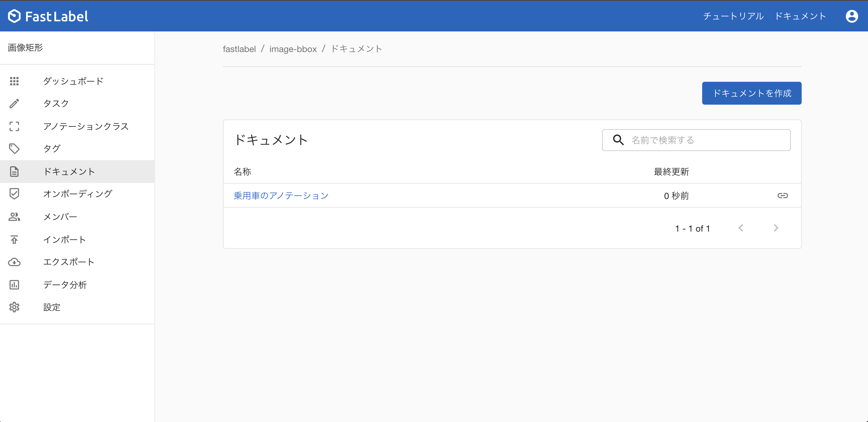Click the import upload arrow icon

14,240
